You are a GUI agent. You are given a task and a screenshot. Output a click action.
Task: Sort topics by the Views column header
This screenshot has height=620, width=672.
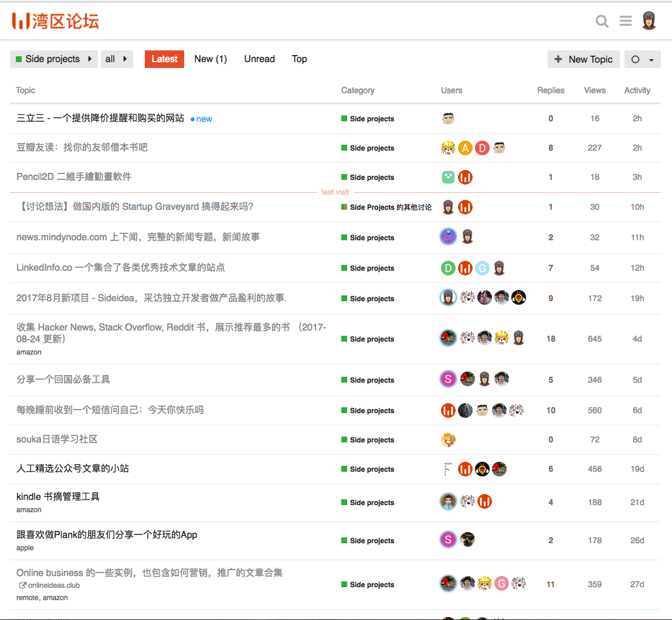point(595,90)
